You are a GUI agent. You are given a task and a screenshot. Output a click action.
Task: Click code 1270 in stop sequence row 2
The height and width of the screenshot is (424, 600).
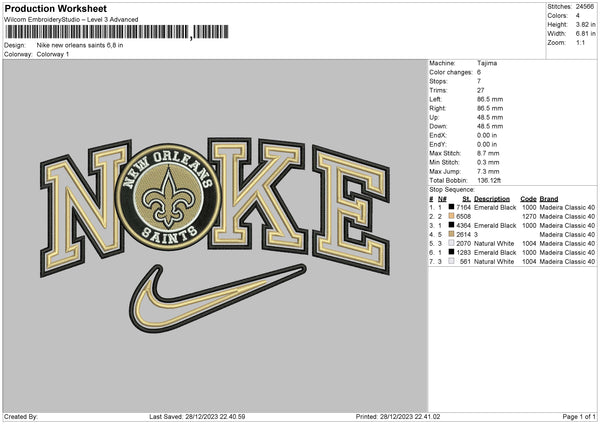[529, 217]
